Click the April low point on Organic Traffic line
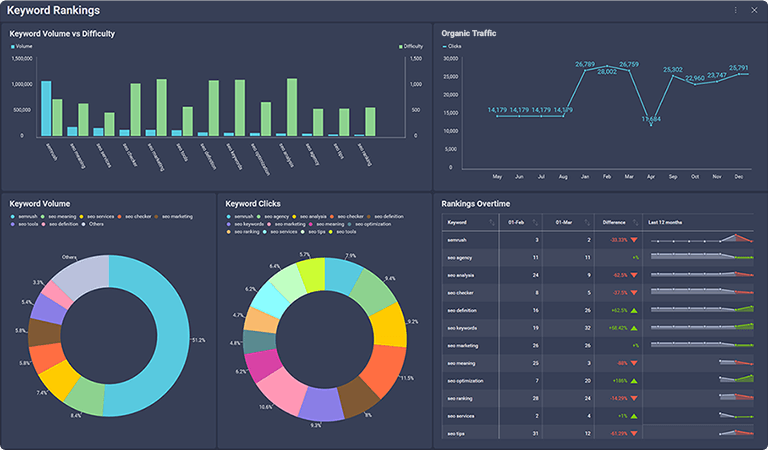Viewport: 768px width, 450px height. tap(651, 125)
